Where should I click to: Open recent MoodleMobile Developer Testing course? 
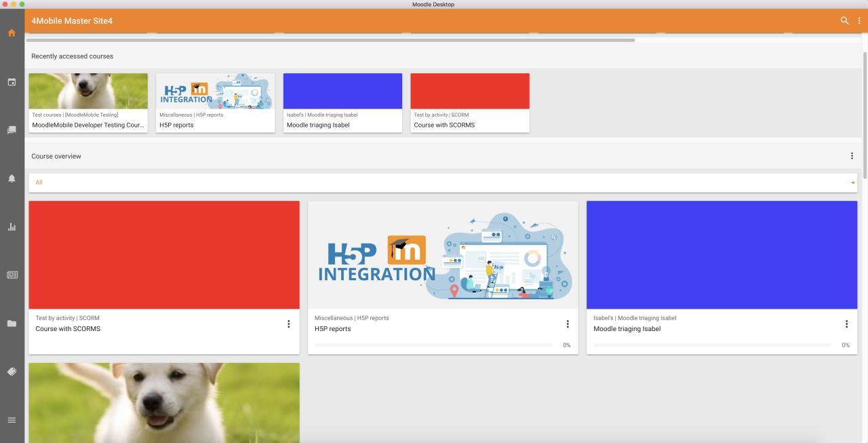(x=88, y=102)
